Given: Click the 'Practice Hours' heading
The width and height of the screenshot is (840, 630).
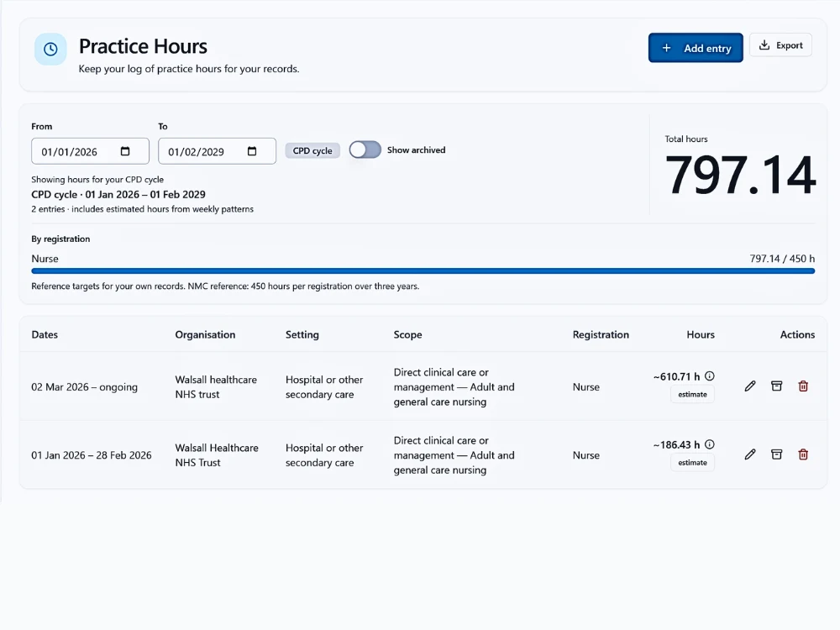Looking at the screenshot, I should point(143,46).
